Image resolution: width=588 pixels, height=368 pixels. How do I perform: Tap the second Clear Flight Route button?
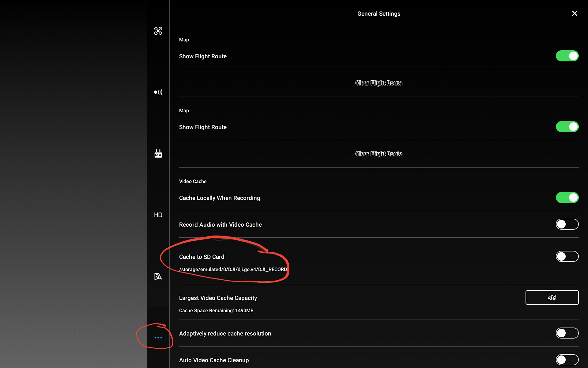(379, 154)
